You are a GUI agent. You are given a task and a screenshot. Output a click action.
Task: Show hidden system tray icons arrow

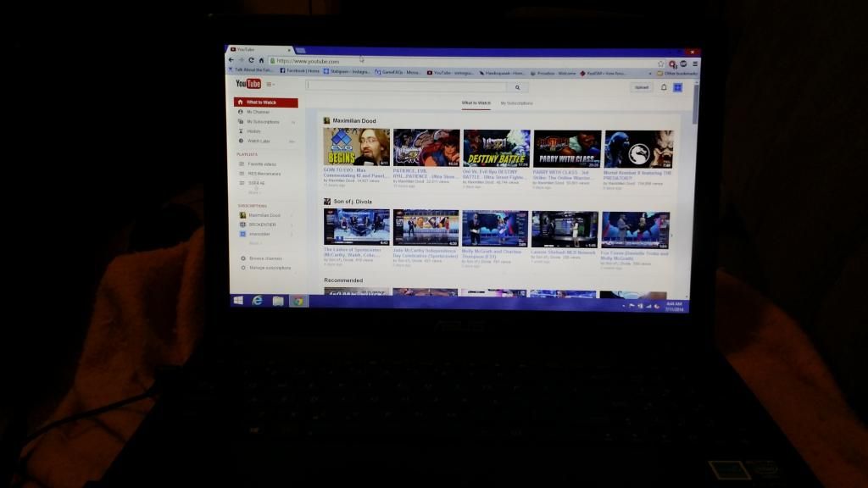624,305
